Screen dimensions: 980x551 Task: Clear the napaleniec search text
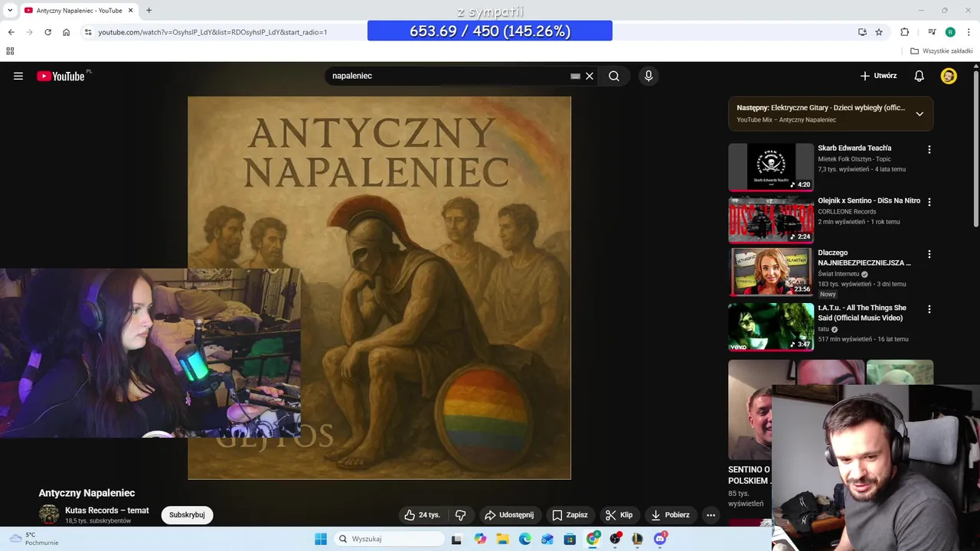click(x=590, y=76)
